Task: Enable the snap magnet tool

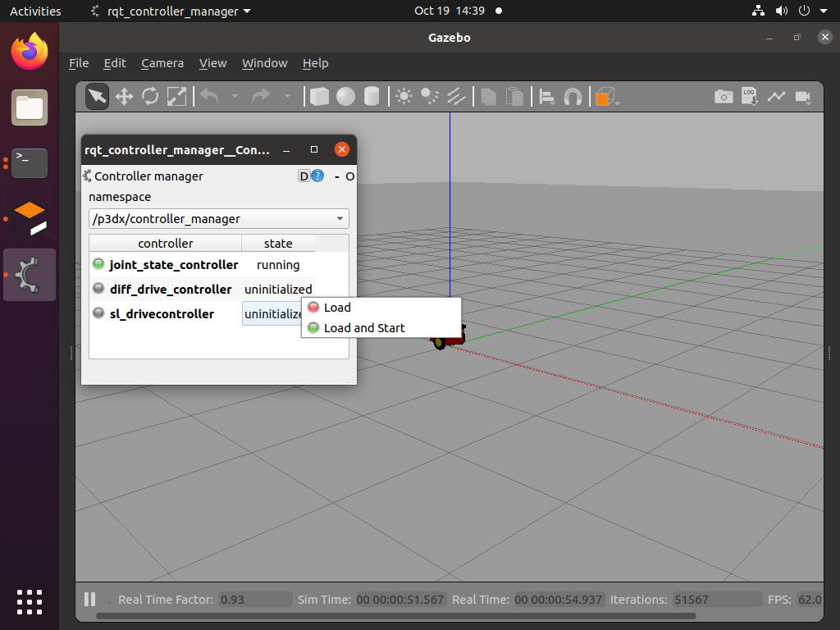Action: pos(573,97)
